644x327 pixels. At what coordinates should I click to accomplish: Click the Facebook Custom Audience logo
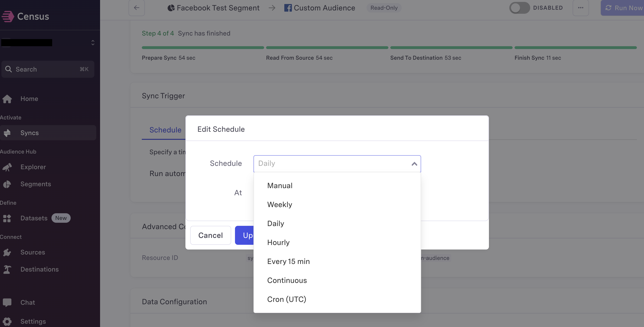[x=288, y=8]
